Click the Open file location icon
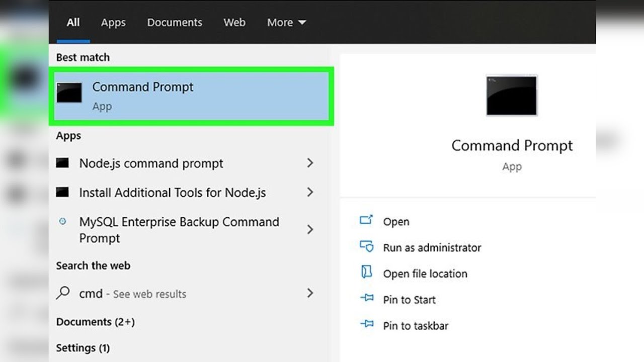Screen dimensions: 644x362 (366, 273)
